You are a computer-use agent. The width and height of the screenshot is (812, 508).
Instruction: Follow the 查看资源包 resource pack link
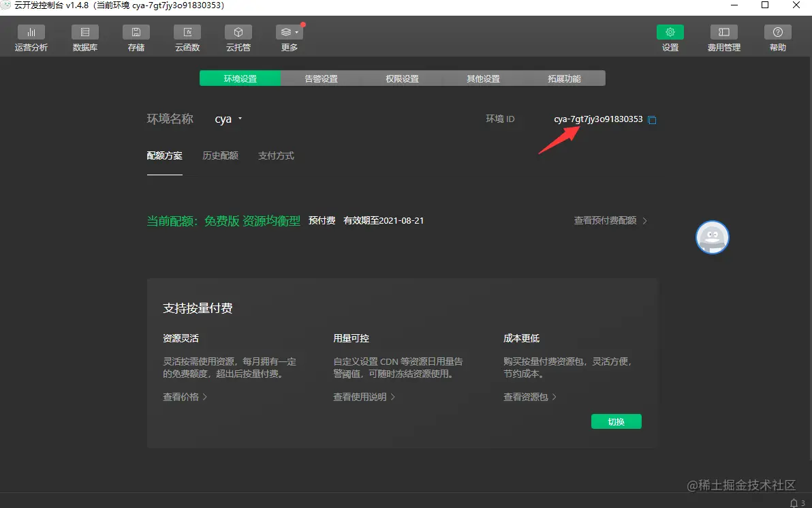pyautogui.click(x=527, y=395)
